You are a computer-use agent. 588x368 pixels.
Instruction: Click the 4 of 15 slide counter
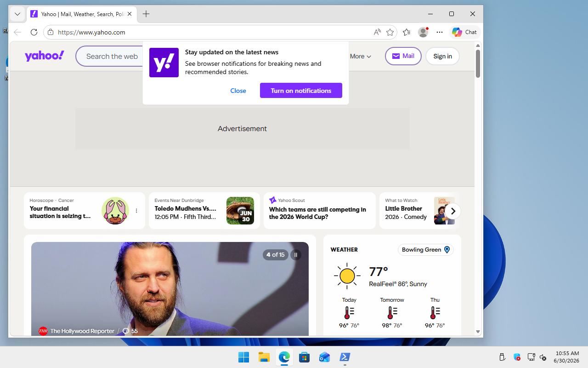pyautogui.click(x=276, y=254)
